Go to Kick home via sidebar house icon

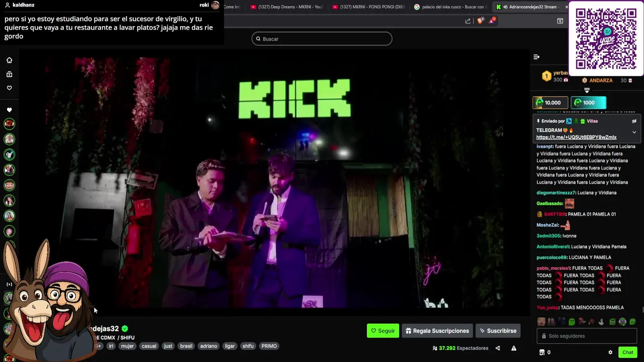(9, 60)
